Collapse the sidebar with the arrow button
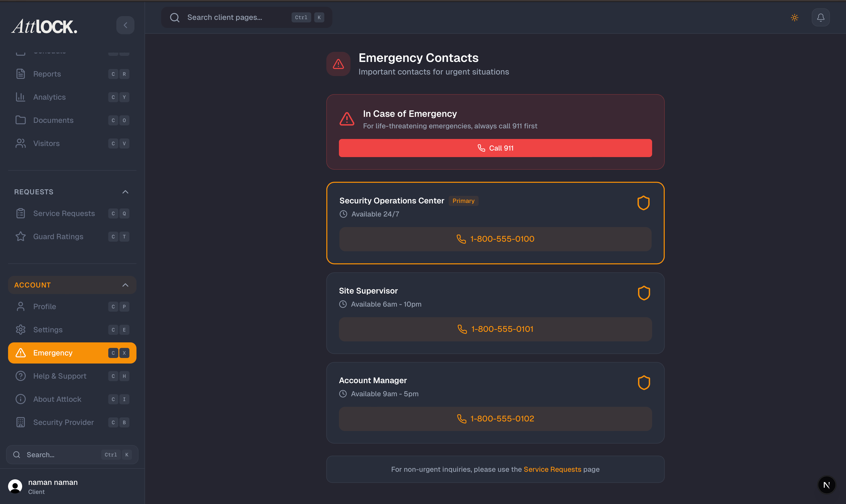846x504 pixels. point(125,25)
